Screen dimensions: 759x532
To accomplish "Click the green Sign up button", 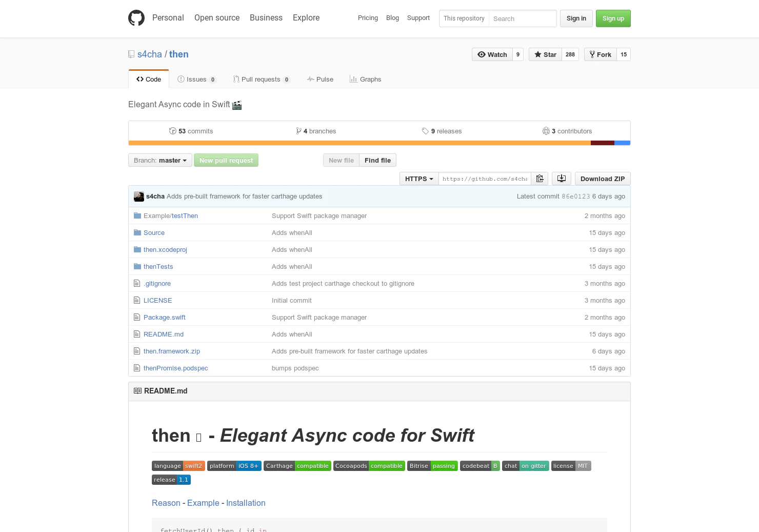I will click(613, 18).
